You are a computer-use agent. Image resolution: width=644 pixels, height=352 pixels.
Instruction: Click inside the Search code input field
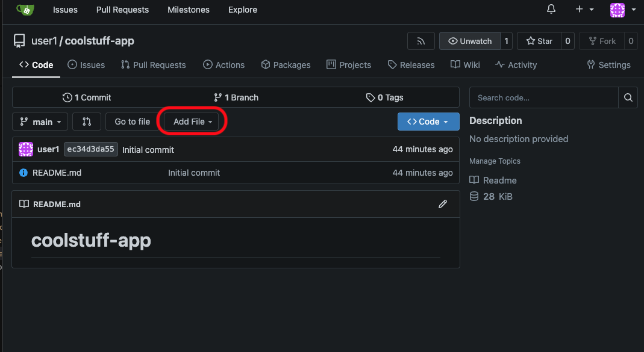[x=542, y=97]
